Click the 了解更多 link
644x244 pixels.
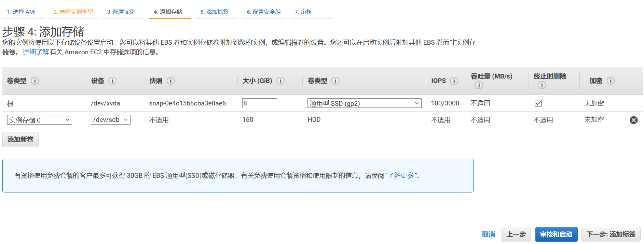401,175
